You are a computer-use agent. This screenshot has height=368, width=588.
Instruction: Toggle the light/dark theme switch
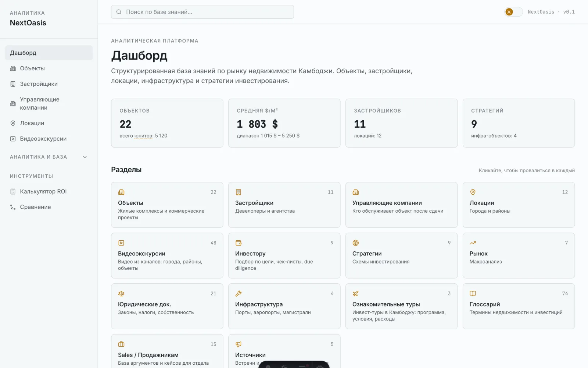tap(513, 12)
